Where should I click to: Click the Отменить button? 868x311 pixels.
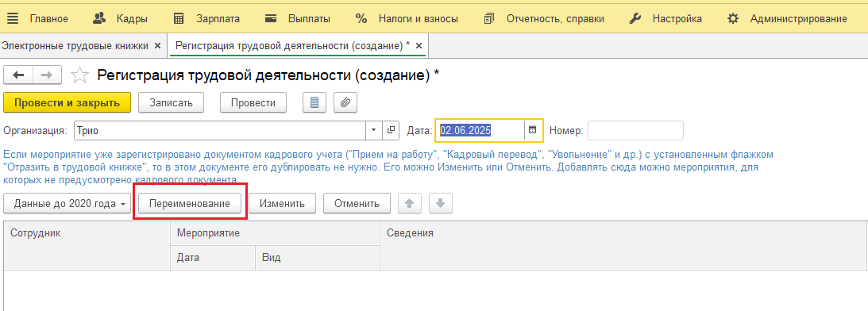pos(357,204)
